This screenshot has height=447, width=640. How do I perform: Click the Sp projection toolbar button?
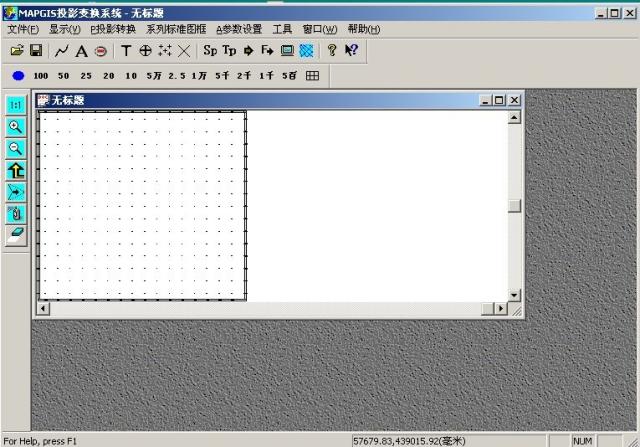(x=210, y=50)
